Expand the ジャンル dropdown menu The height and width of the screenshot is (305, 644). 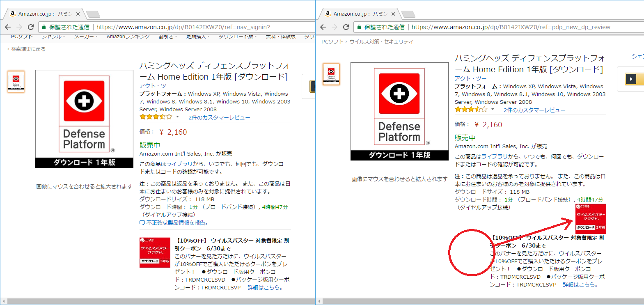[53, 37]
